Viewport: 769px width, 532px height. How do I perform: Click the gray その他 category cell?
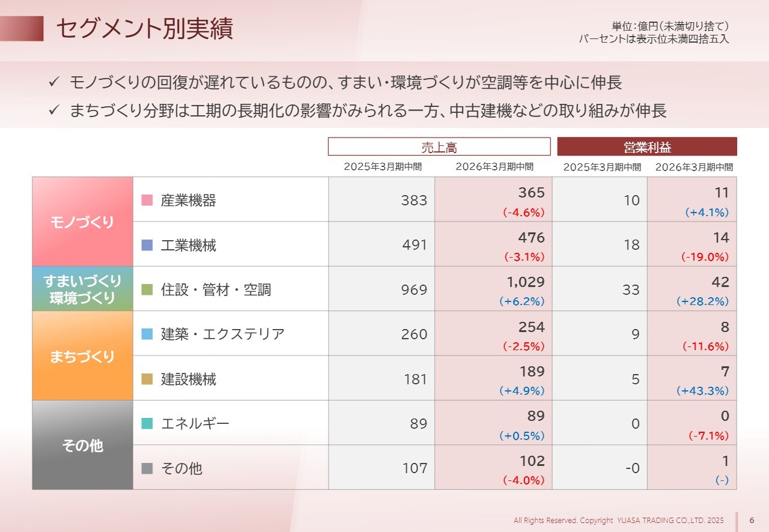tap(82, 446)
